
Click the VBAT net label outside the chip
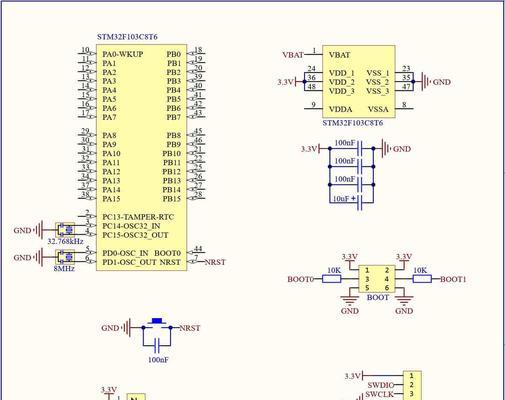coord(293,55)
